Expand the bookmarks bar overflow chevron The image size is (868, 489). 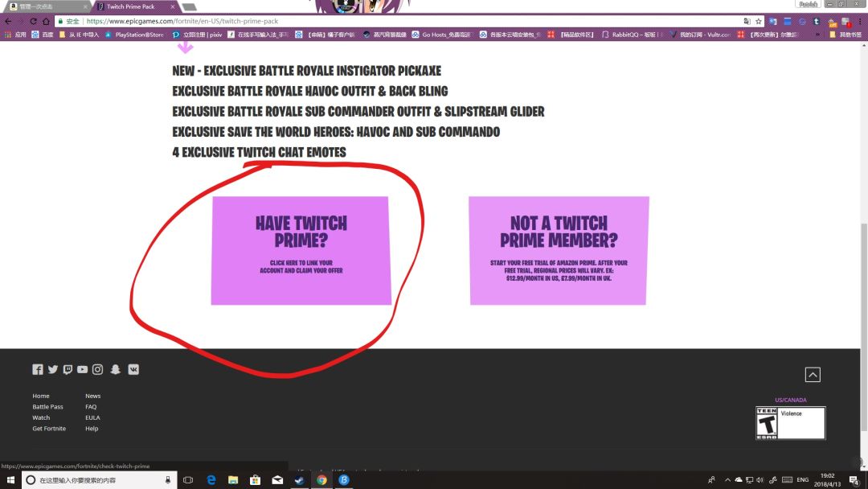coord(817,35)
